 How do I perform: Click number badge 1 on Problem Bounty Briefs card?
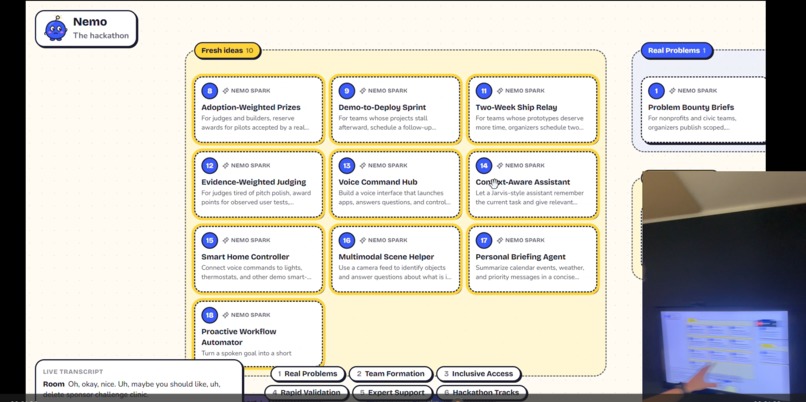coord(656,92)
